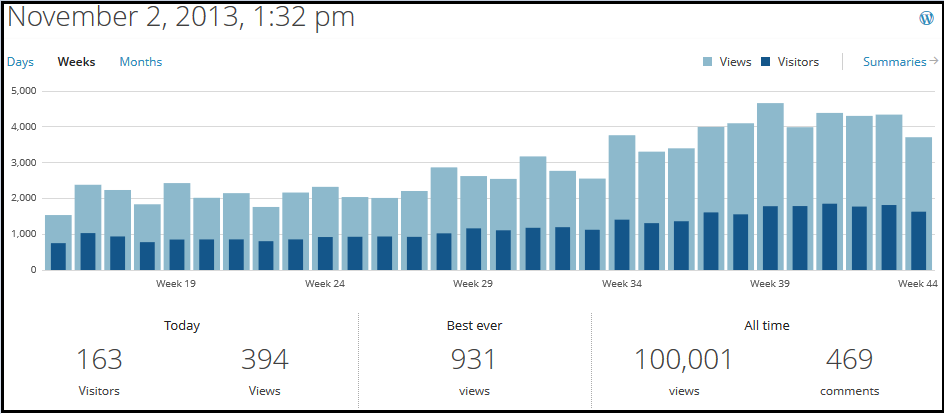Click the light blue Views legend swatch
Viewport: 944px width, 414px height.
tap(708, 62)
